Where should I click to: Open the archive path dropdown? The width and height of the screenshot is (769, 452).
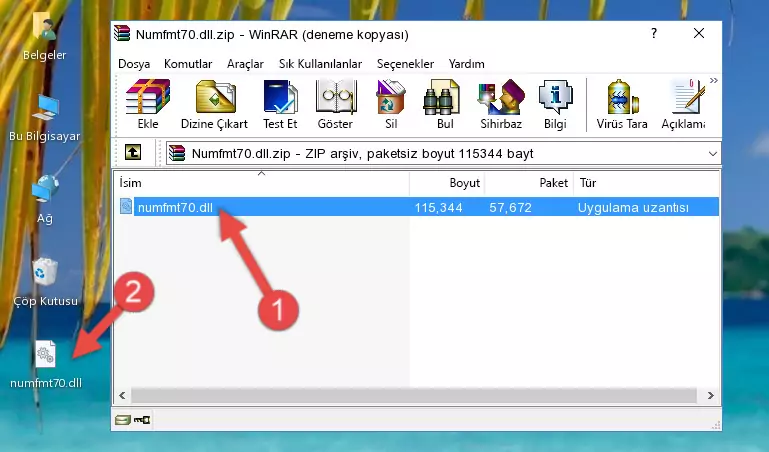coord(713,154)
